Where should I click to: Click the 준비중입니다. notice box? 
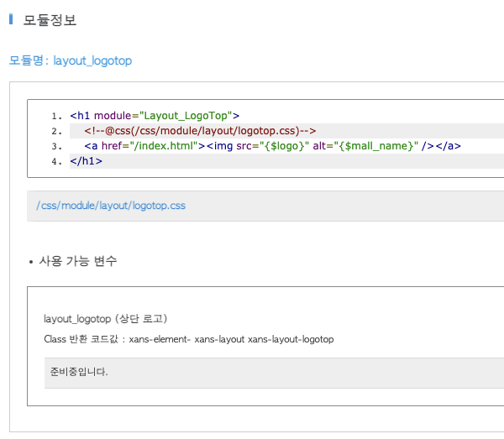coord(274,373)
